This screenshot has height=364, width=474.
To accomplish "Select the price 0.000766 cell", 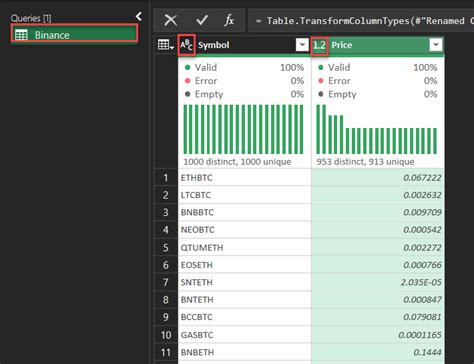I will pyautogui.click(x=377, y=265).
